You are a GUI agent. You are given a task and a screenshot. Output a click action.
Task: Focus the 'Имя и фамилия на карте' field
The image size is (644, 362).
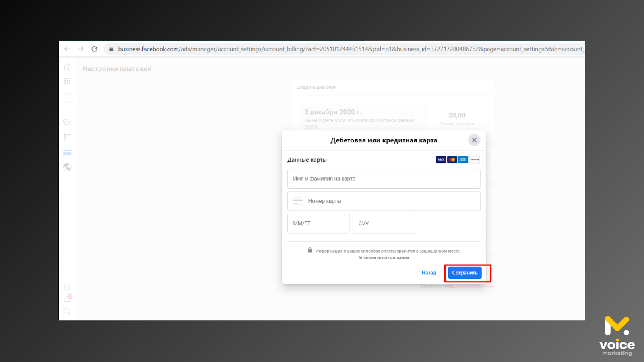(x=384, y=179)
